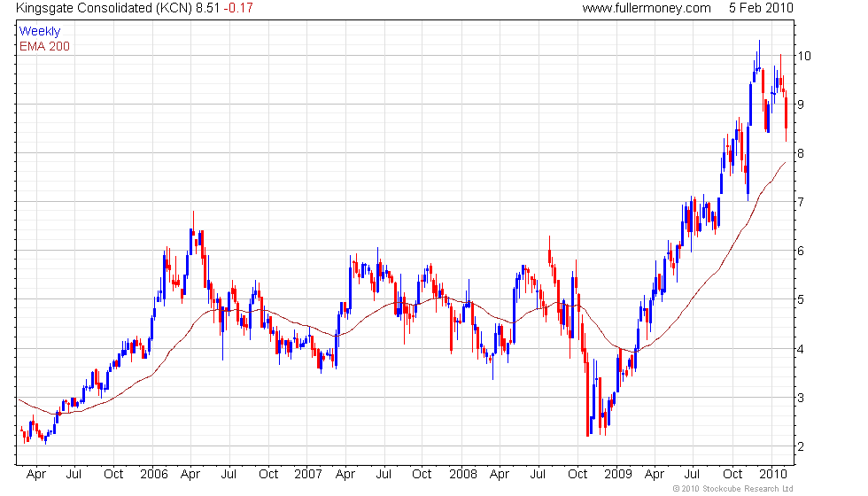Image resolution: width=868 pixels, height=496 pixels.
Task: Click the 2009 year marker on time axis
Action: pyautogui.click(x=618, y=475)
